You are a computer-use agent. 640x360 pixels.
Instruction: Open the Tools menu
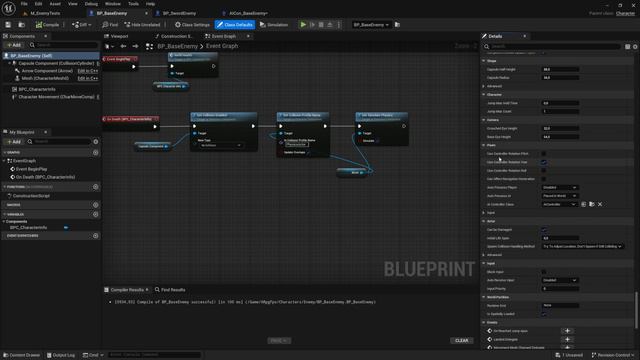[x=133, y=4]
